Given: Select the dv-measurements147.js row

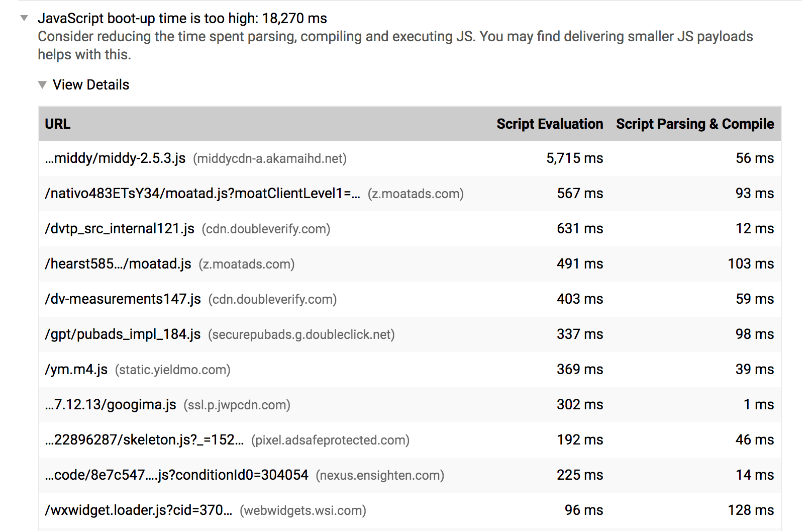Looking at the screenshot, I should (123, 299).
